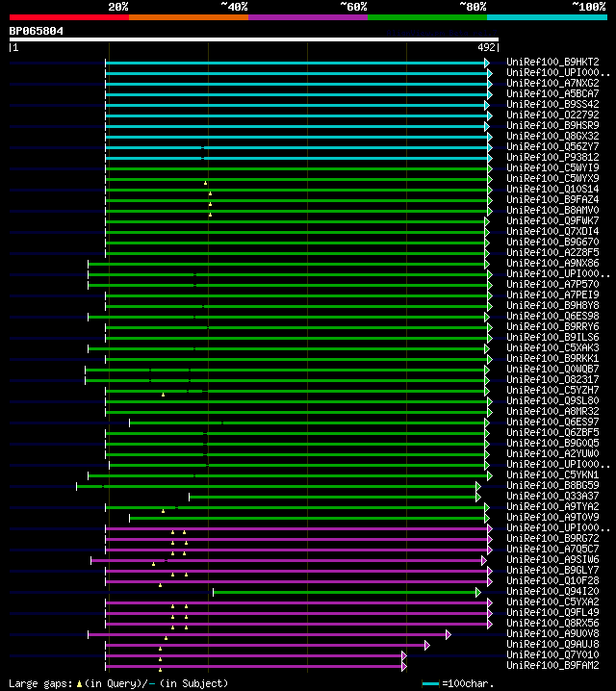
Task: Click the UniRef100_B9GLY7 label
Action: pyautogui.click(x=552, y=570)
